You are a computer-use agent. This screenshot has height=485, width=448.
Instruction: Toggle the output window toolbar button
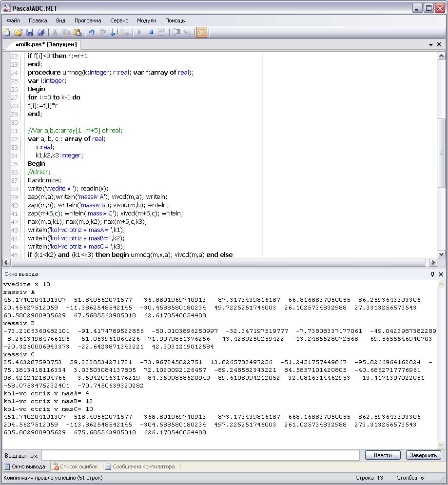201,33
